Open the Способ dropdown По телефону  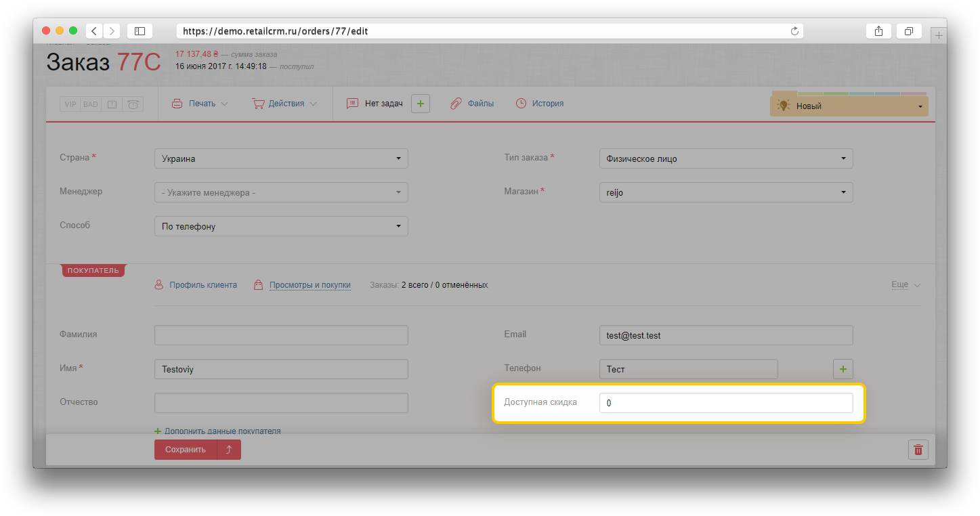coord(281,226)
